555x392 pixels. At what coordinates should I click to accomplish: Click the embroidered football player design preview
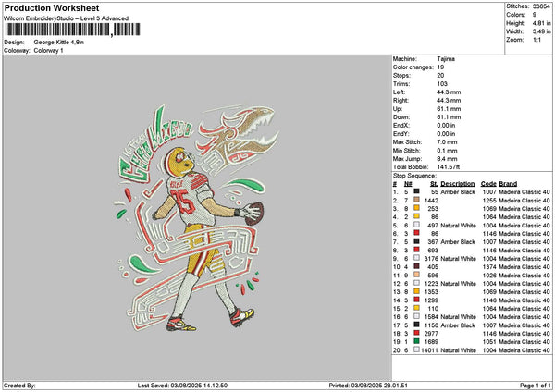point(196,217)
